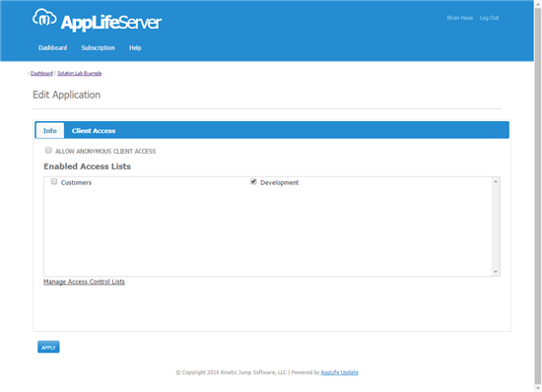Open the Dashboard menu item
The image size is (542, 392).
click(x=53, y=47)
